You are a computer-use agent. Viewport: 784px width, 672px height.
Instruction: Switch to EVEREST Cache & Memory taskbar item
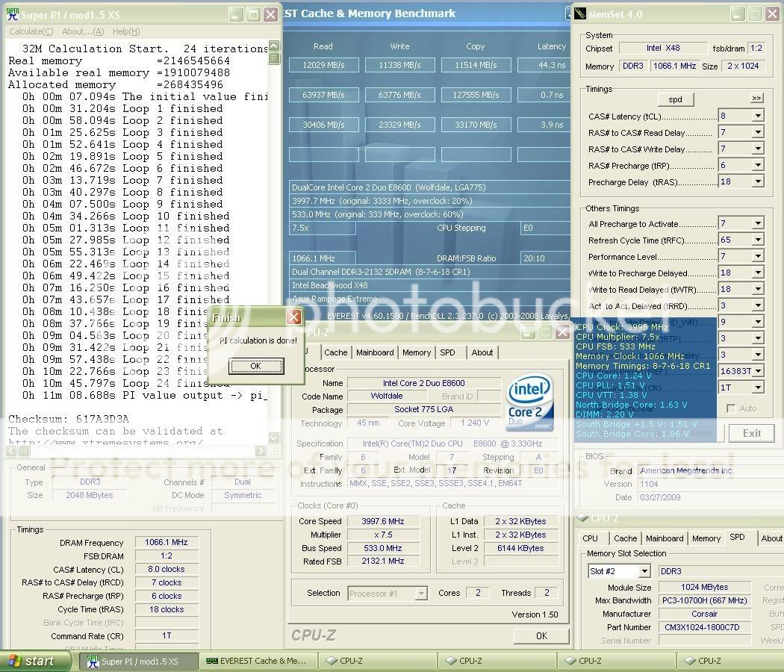tap(258, 661)
